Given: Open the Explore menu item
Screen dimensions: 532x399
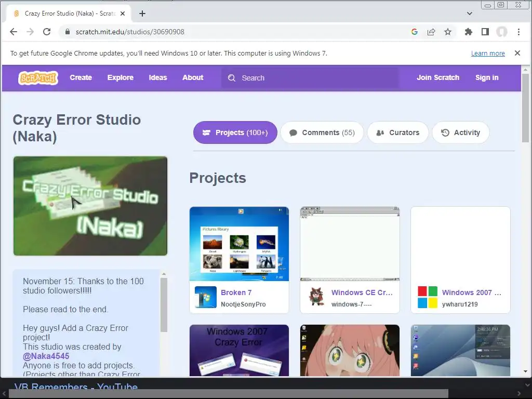Looking at the screenshot, I should [121, 78].
